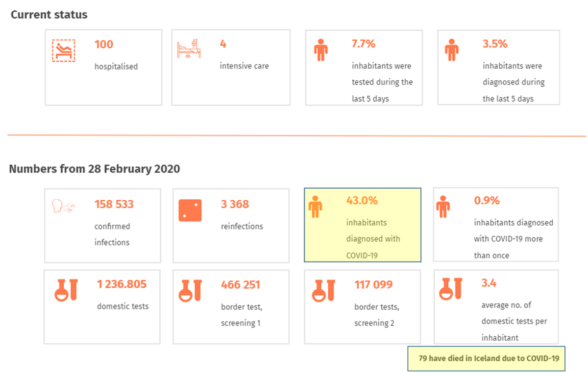This screenshot has width=588, height=374.
Task: Click the 79 have died in Iceland note
Action: point(489,358)
